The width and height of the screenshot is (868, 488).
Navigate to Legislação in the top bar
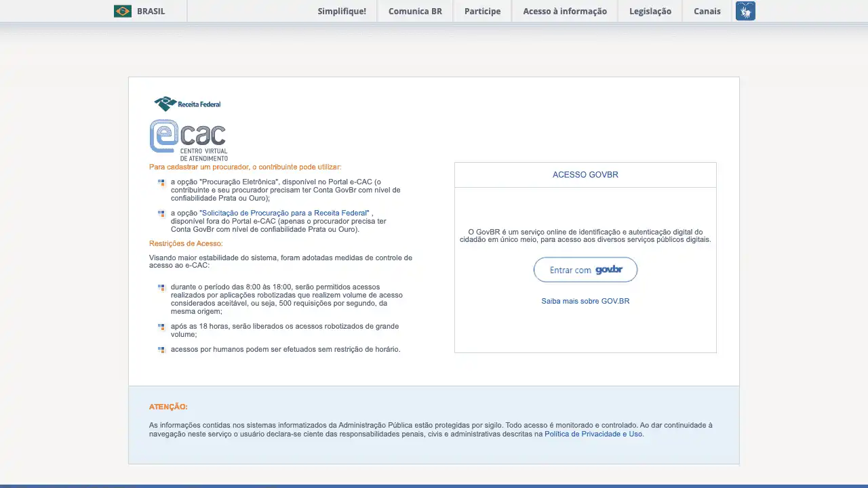[x=650, y=11]
